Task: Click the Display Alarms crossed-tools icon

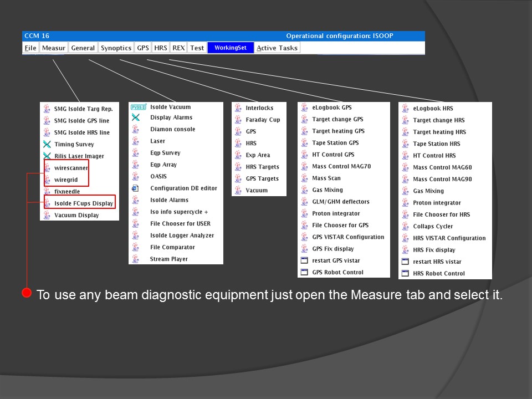Action: [136, 117]
